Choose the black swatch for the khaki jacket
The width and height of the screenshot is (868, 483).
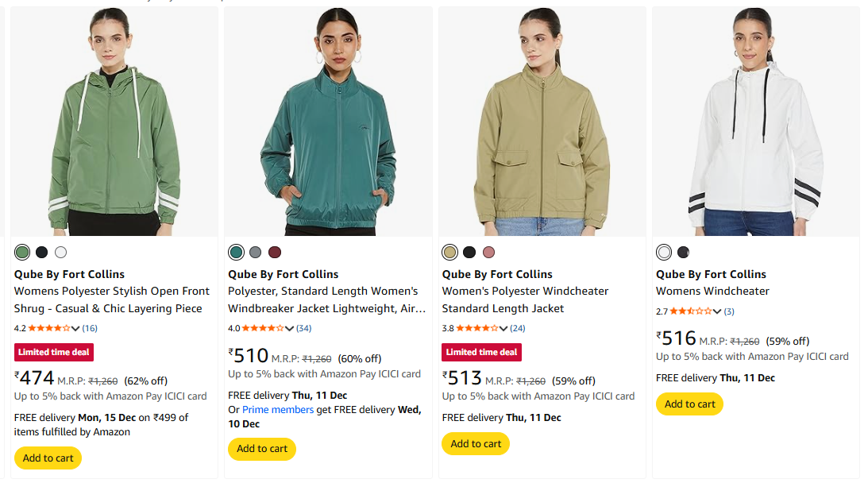tap(469, 253)
